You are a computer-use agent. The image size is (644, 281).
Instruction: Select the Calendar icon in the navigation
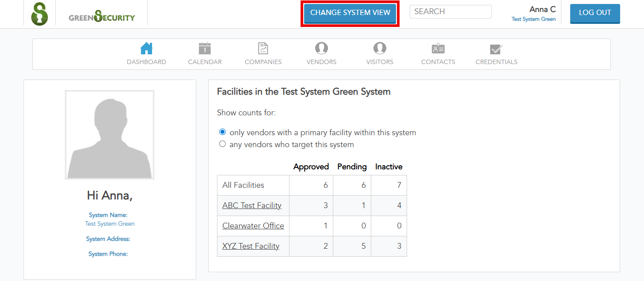point(205,48)
